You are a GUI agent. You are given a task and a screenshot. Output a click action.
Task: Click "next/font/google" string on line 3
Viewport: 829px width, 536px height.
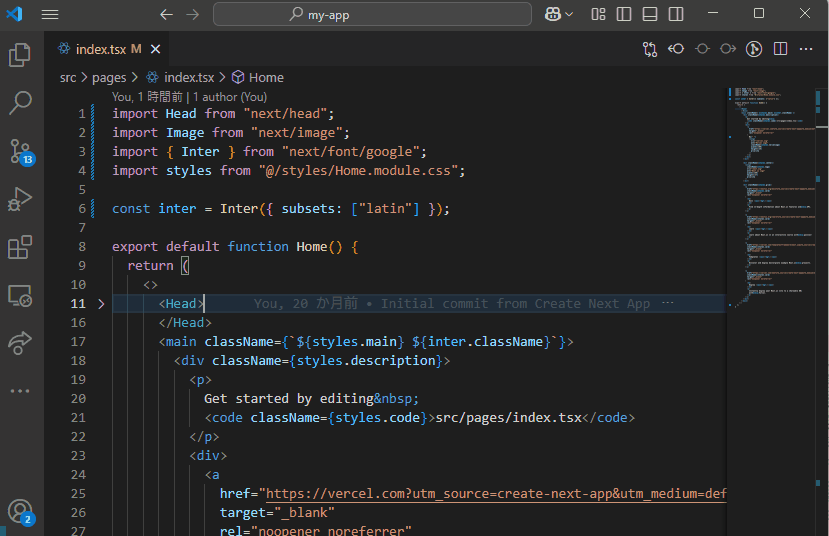coord(351,152)
